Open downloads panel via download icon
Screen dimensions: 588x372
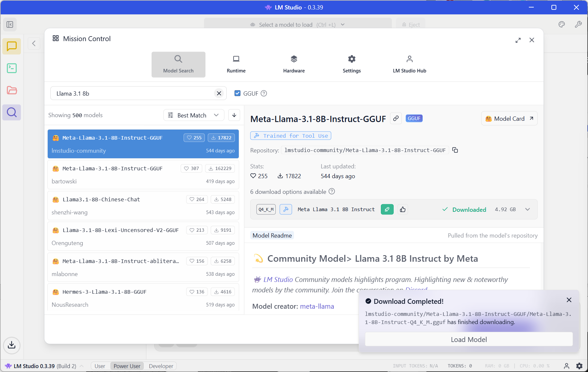tap(12, 345)
